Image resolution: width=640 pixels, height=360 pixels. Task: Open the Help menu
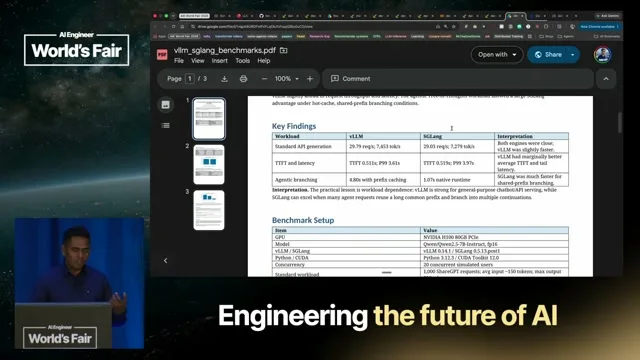click(264, 61)
